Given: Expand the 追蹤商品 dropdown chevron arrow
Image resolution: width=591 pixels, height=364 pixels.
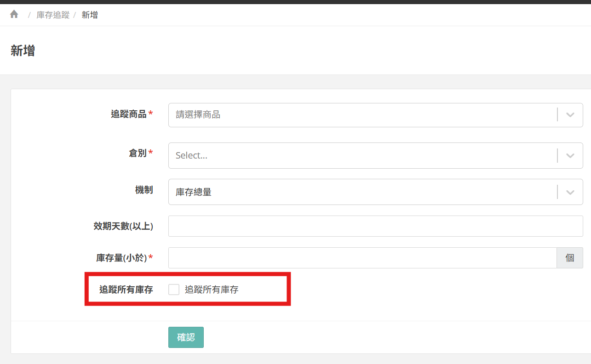Looking at the screenshot, I should tap(570, 115).
